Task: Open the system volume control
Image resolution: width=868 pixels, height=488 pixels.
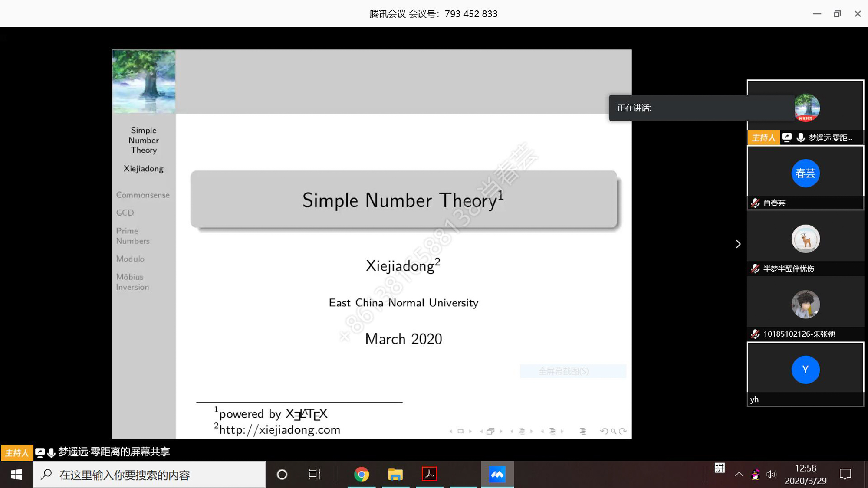Action: pos(771,474)
